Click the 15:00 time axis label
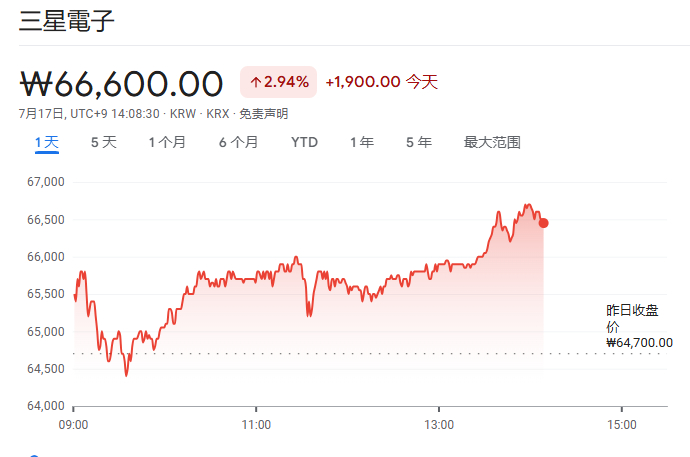The height and width of the screenshot is (457, 690). [x=621, y=424]
